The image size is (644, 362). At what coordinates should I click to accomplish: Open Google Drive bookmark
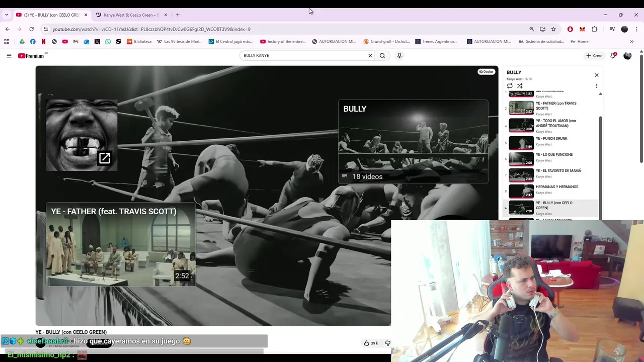click(22, 42)
